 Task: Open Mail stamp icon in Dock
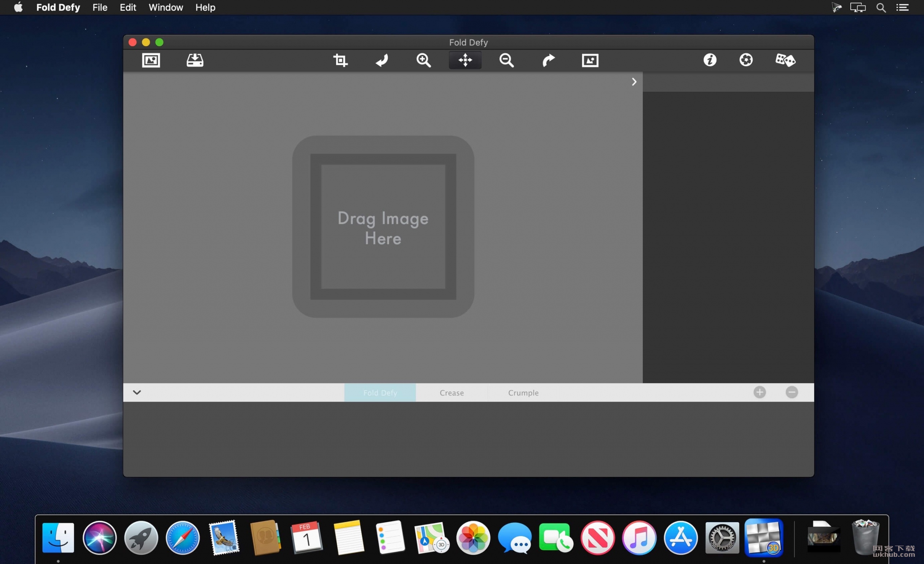point(224,538)
